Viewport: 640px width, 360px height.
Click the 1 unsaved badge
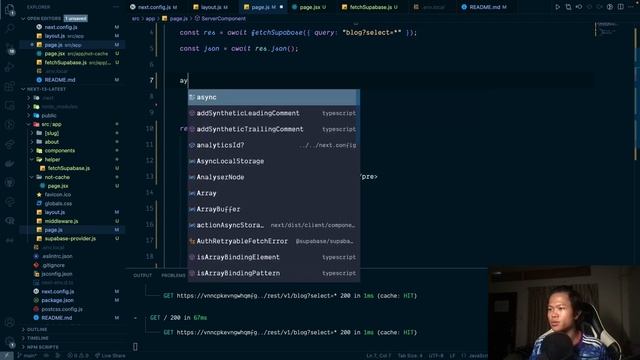pyautogui.click(x=76, y=19)
